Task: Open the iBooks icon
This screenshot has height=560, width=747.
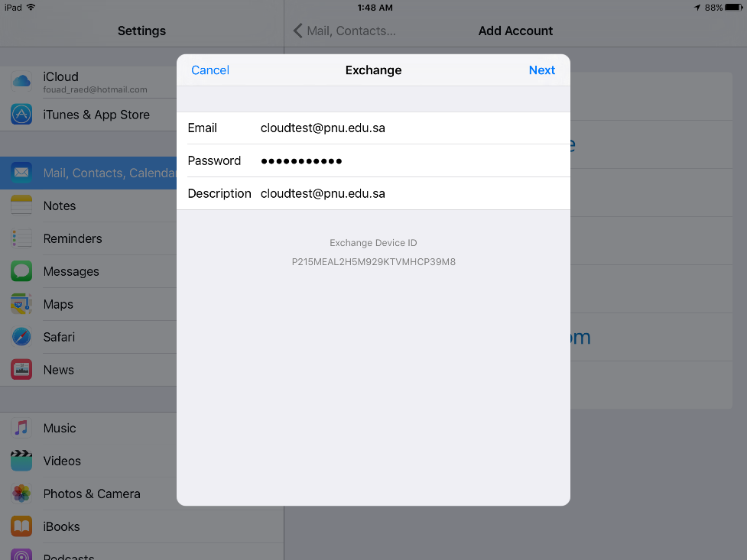Action: click(x=21, y=526)
